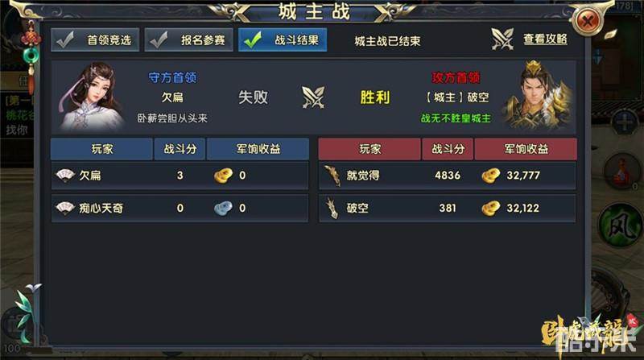Click the crossed swords icon beside 查看攻略
This screenshot has width=644, height=360.
tap(502, 39)
